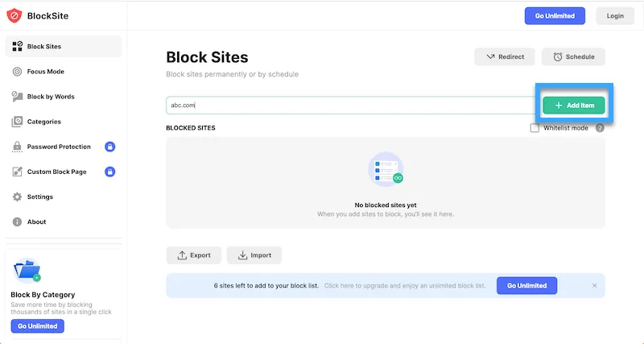Click the empty blocked sites list illustration

point(386,169)
